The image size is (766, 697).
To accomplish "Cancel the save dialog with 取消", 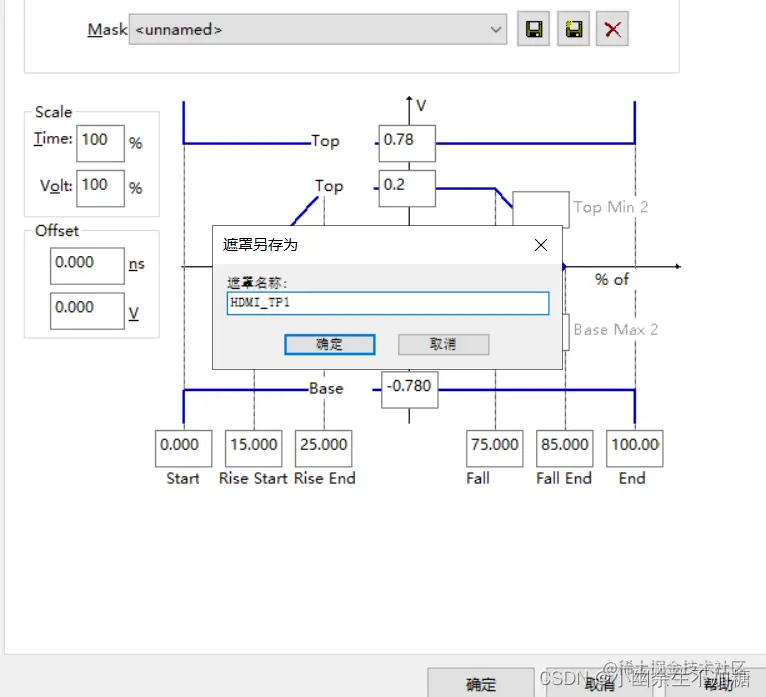I will point(444,344).
